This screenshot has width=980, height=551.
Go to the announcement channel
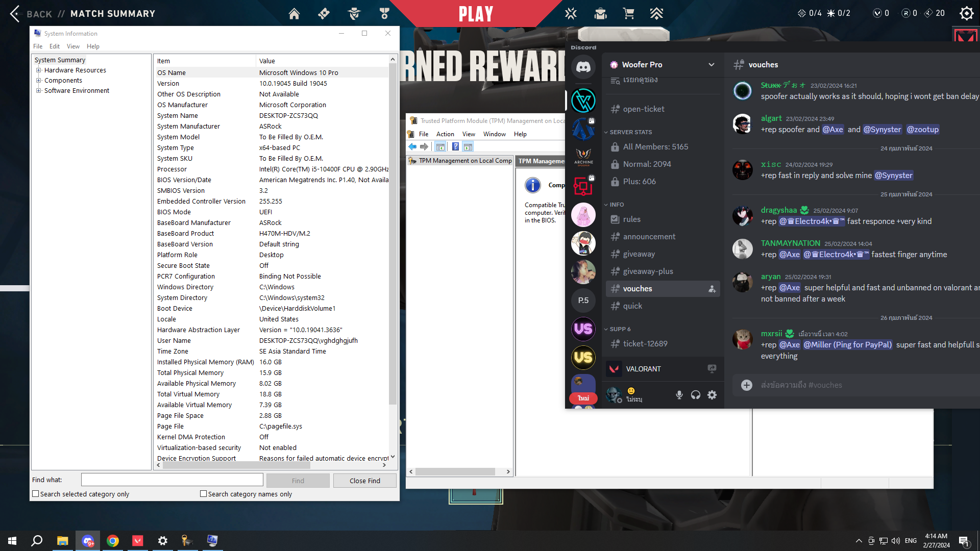pyautogui.click(x=663, y=237)
